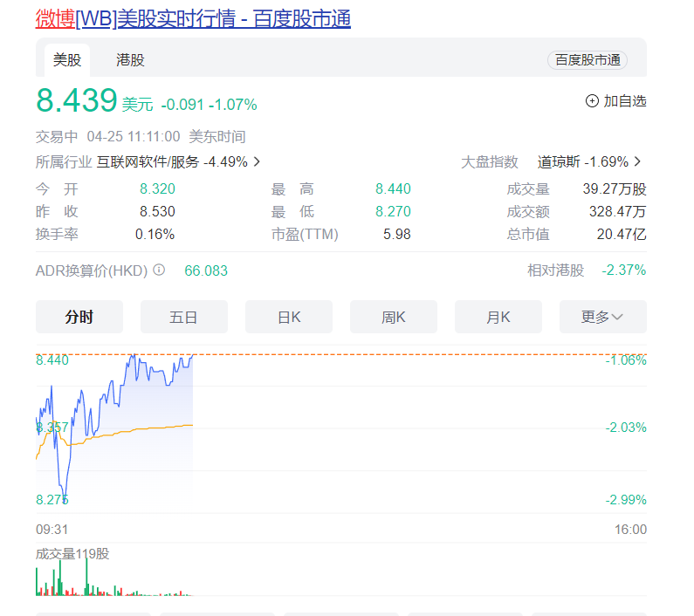Click the ADR price 66.083
The height and width of the screenshot is (616, 694).
(206, 270)
